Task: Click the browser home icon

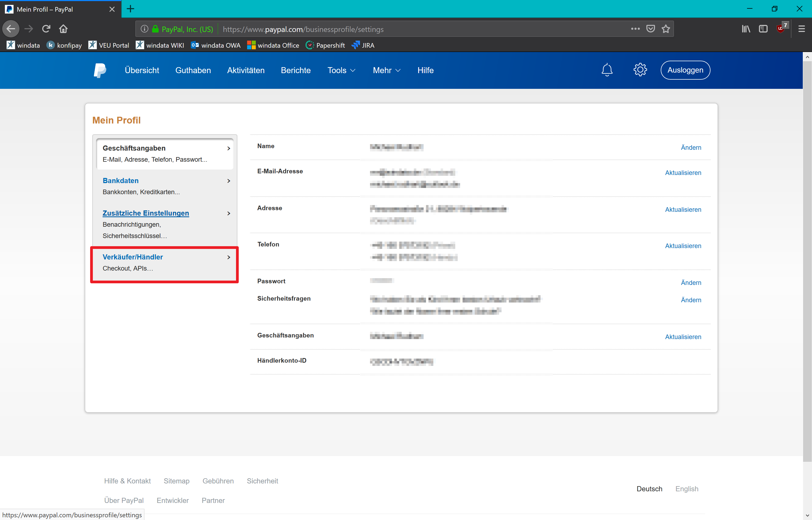Action: (63, 29)
